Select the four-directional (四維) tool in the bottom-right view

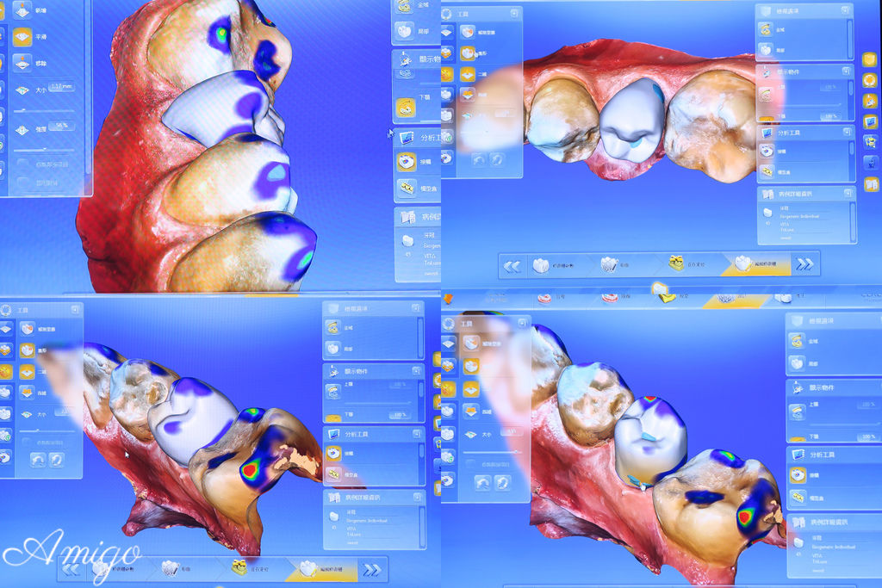coord(471,412)
